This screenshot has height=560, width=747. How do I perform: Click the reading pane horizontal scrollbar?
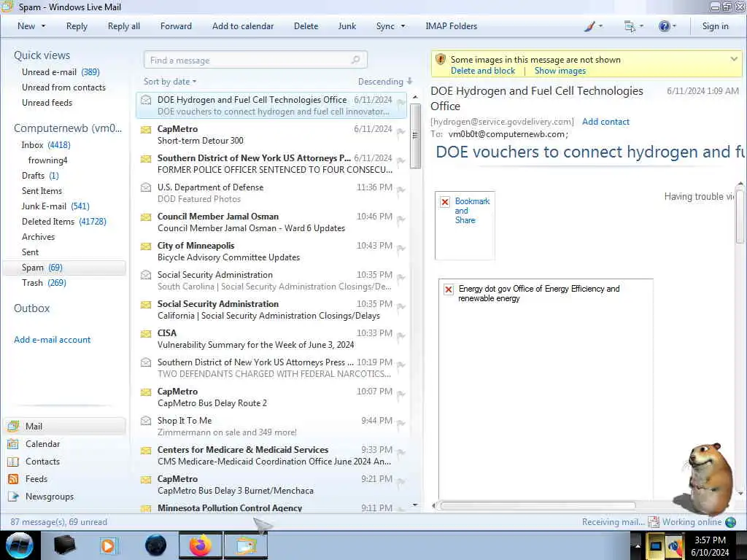click(x=538, y=506)
